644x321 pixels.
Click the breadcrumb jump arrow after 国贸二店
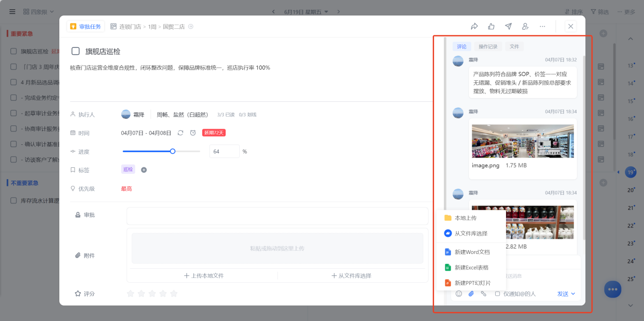point(191,26)
